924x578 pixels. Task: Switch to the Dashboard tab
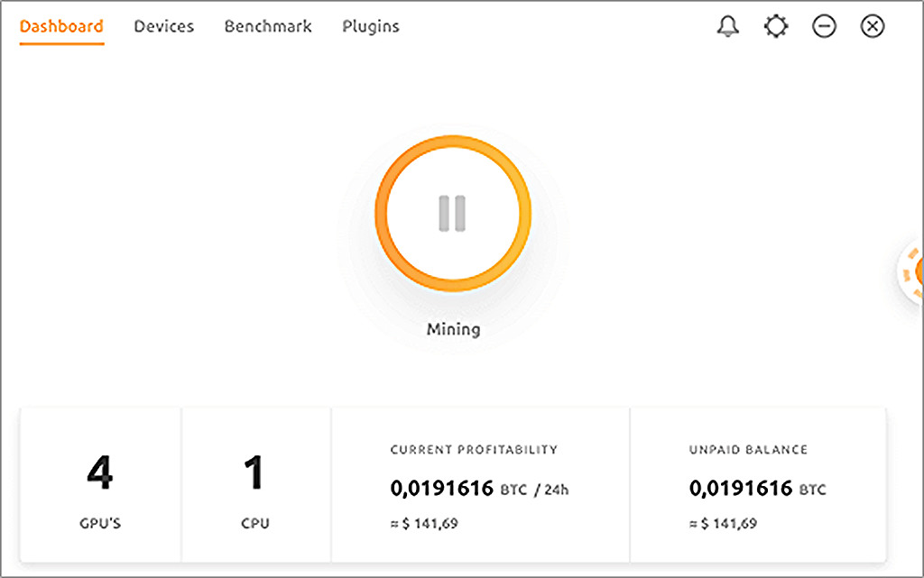(x=61, y=27)
